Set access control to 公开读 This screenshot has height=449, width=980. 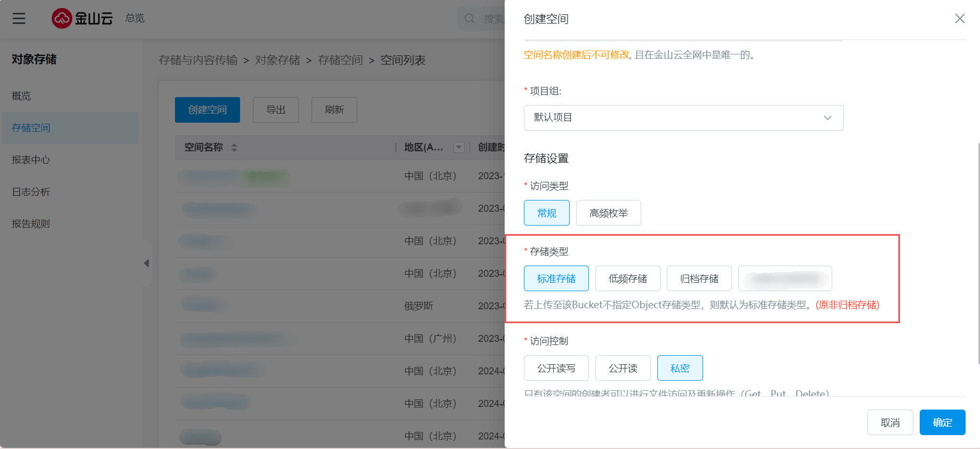623,368
